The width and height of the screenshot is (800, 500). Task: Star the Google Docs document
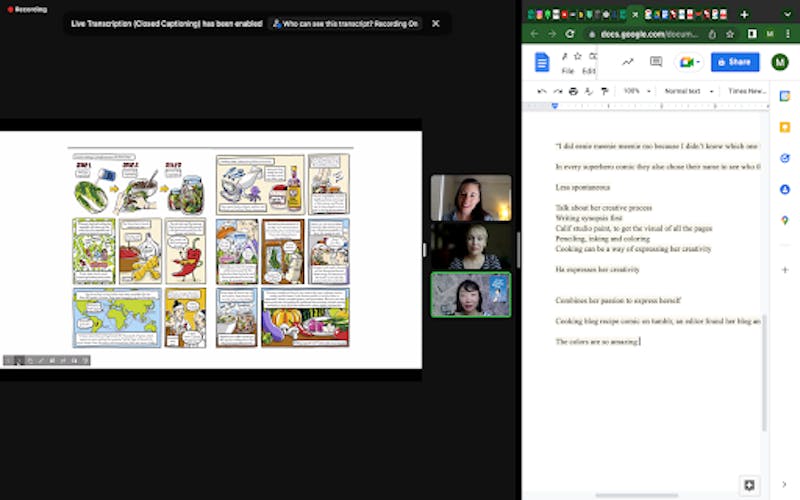pyautogui.click(x=578, y=56)
